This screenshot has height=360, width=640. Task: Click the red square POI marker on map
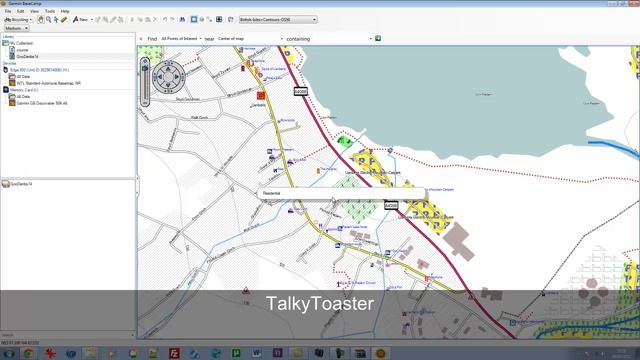[261, 96]
